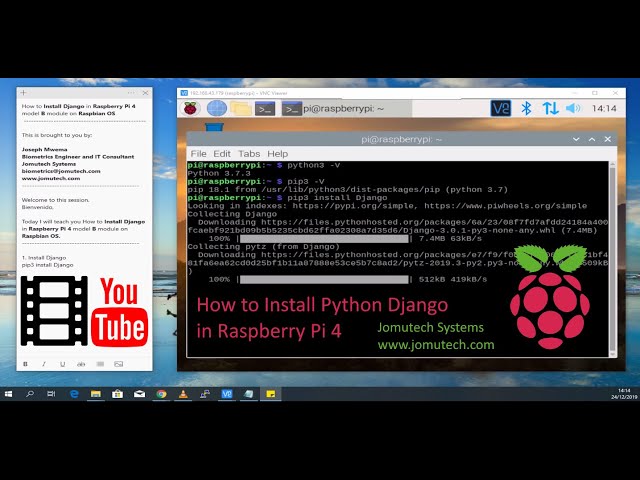The image size is (640, 480).
Task: Open the Tabs menu in terminal
Action: tap(249, 154)
